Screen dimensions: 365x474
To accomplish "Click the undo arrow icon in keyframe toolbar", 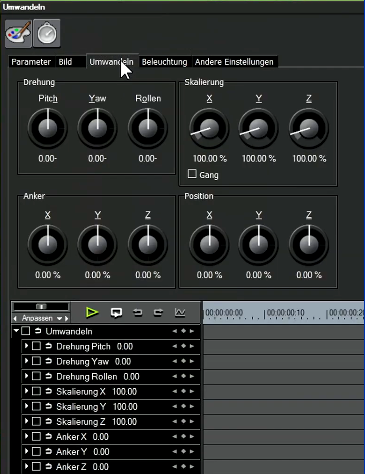I will click(137, 312).
